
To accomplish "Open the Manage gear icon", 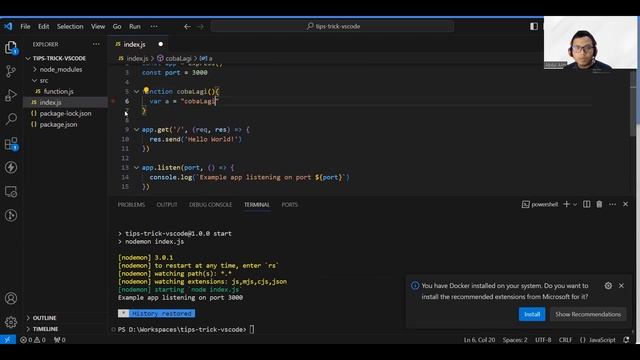I will (x=11, y=322).
